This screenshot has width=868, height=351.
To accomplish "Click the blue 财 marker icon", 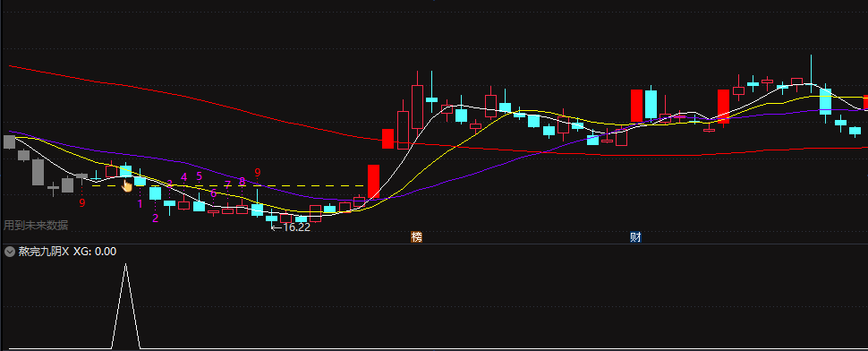I will (635, 237).
